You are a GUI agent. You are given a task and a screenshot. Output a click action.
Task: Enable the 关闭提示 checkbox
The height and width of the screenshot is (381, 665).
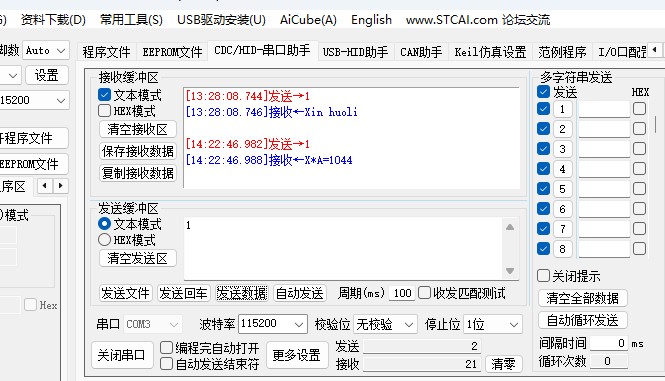(543, 276)
